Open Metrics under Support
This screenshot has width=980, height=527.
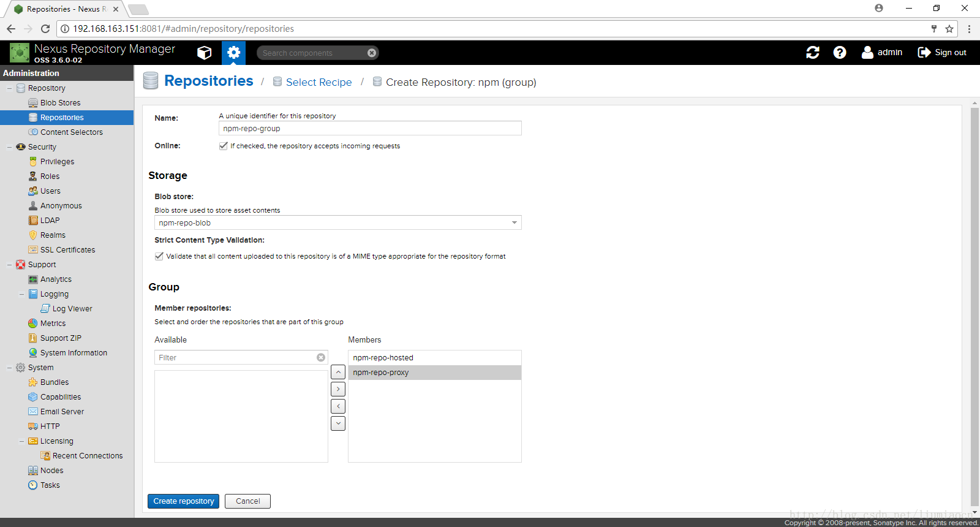53,324
